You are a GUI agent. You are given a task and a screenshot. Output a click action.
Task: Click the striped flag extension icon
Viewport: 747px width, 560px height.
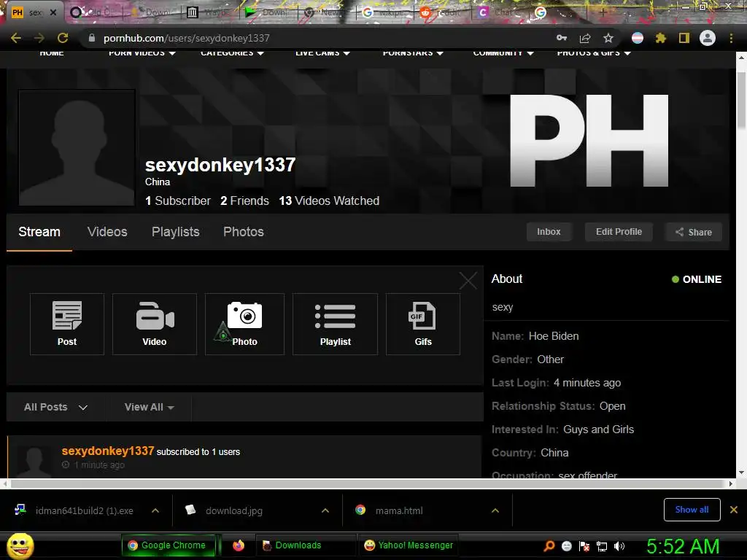click(638, 38)
